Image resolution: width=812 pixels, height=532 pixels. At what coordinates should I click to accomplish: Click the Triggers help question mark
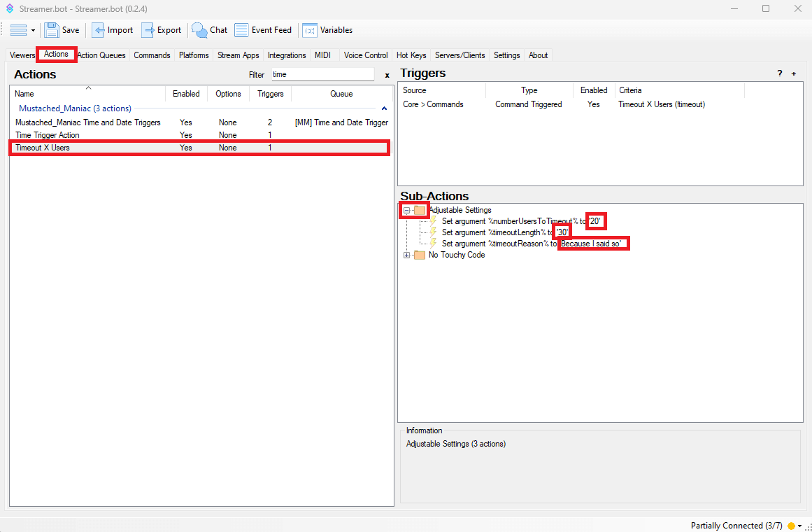coord(780,73)
